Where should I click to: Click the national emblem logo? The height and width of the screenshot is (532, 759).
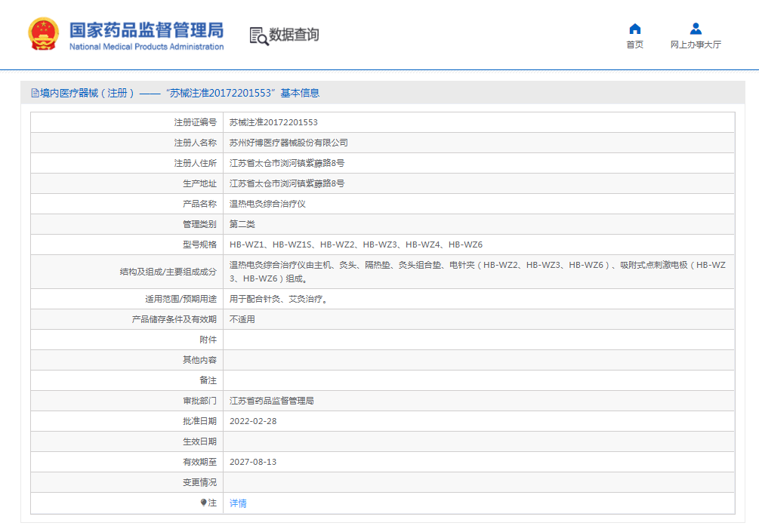tap(43, 34)
